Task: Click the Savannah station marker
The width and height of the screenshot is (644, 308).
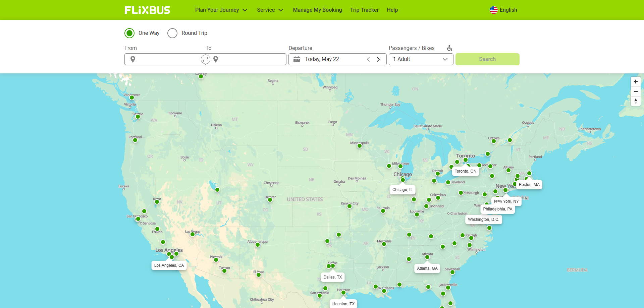Action: (x=452, y=272)
